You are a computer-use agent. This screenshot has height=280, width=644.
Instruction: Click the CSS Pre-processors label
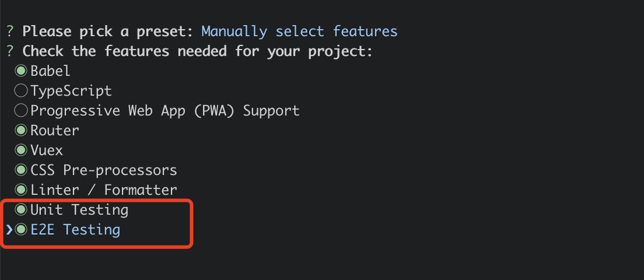coord(104,170)
